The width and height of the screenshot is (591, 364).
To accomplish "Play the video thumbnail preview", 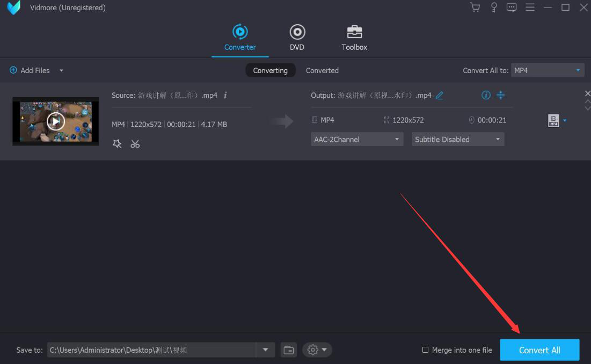I will (56, 121).
